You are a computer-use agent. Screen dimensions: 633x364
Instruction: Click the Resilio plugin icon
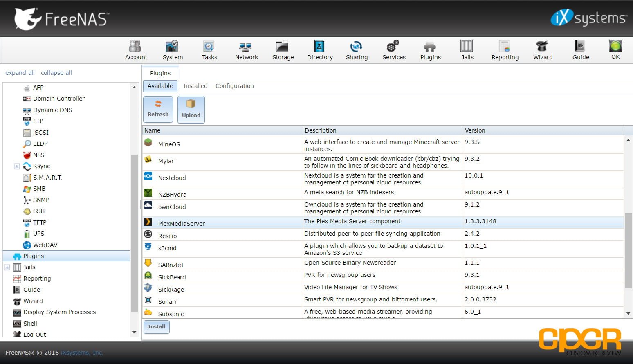(x=148, y=234)
